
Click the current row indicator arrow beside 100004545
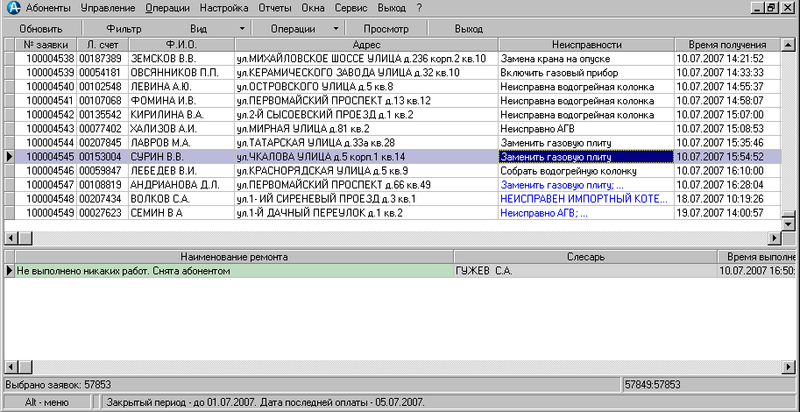(x=10, y=157)
